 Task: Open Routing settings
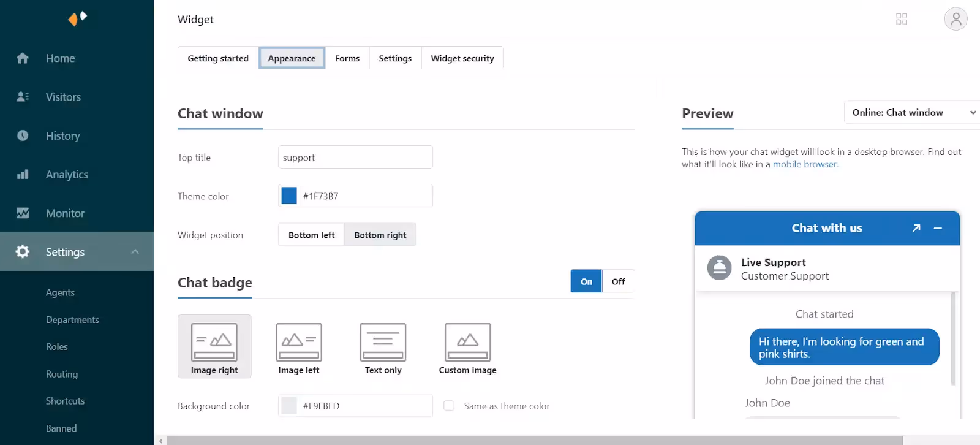pyautogui.click(x=62, y=374)
